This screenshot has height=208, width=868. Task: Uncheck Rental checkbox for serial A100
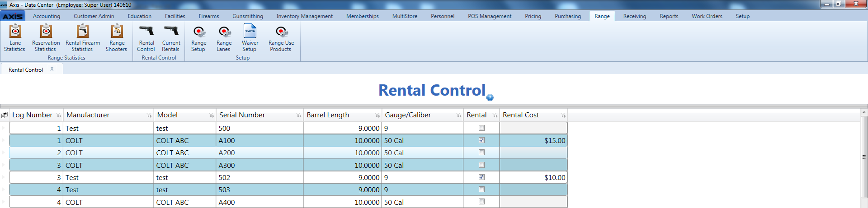(x=481, y=140)
